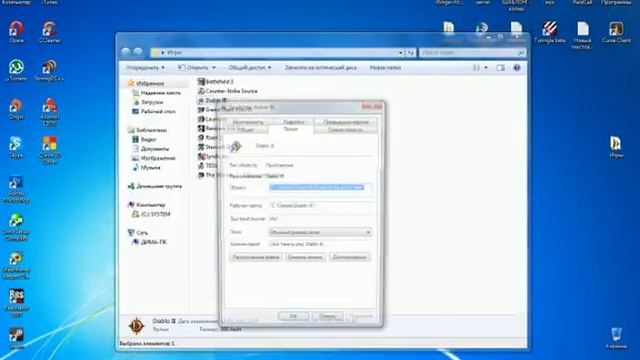Confirm the dialog with OK
The image size is (640, 360).
click(x=293, y=316)
